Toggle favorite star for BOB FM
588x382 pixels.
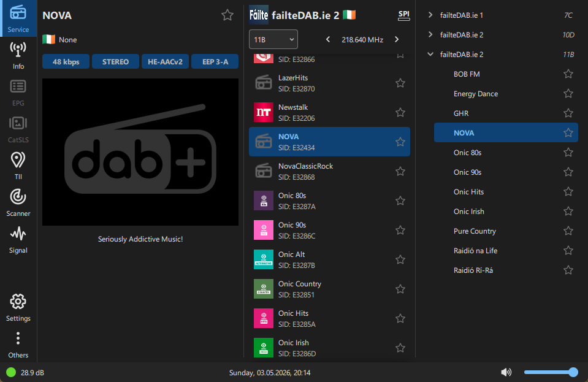[568, 74]
